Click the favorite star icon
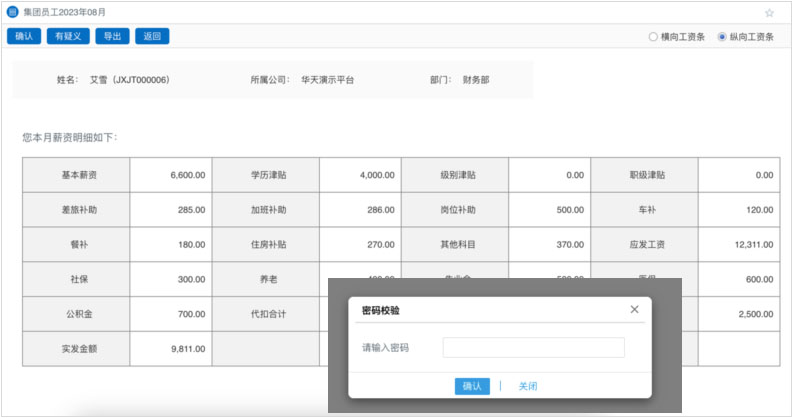 tap(769, 13)
